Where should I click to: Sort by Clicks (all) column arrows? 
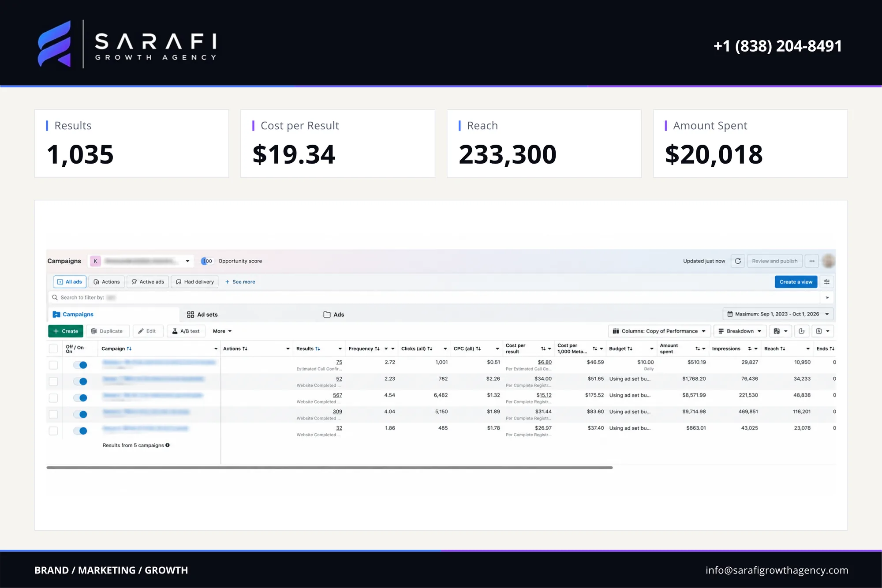pyautogui.click(x=430, y=348)
